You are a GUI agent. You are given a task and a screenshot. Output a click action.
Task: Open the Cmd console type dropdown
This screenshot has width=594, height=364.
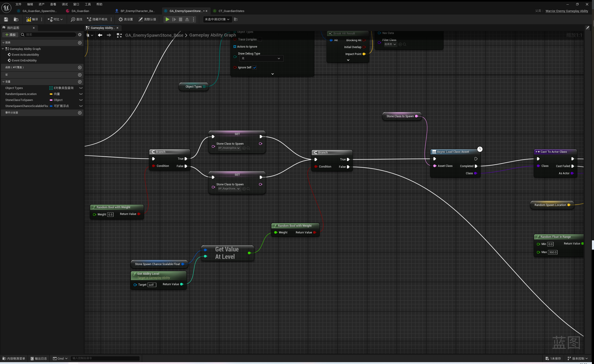(x=60, y=358)
